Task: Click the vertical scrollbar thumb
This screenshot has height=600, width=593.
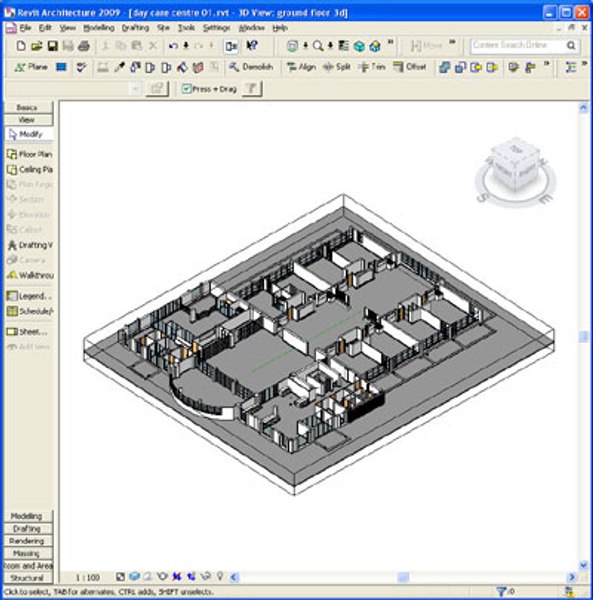Action: click(x=583, y=336)
